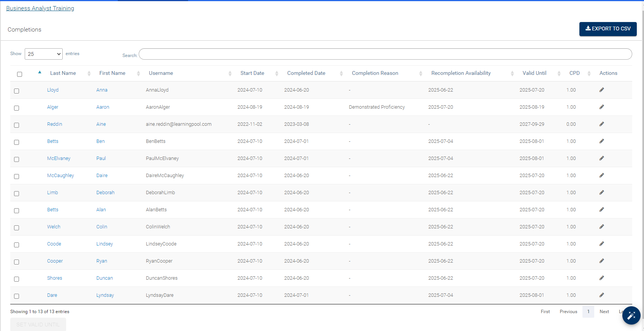Go to the Next page
Image resolution: width=644 pixels, height=331 pixels.
pos(604,312)
